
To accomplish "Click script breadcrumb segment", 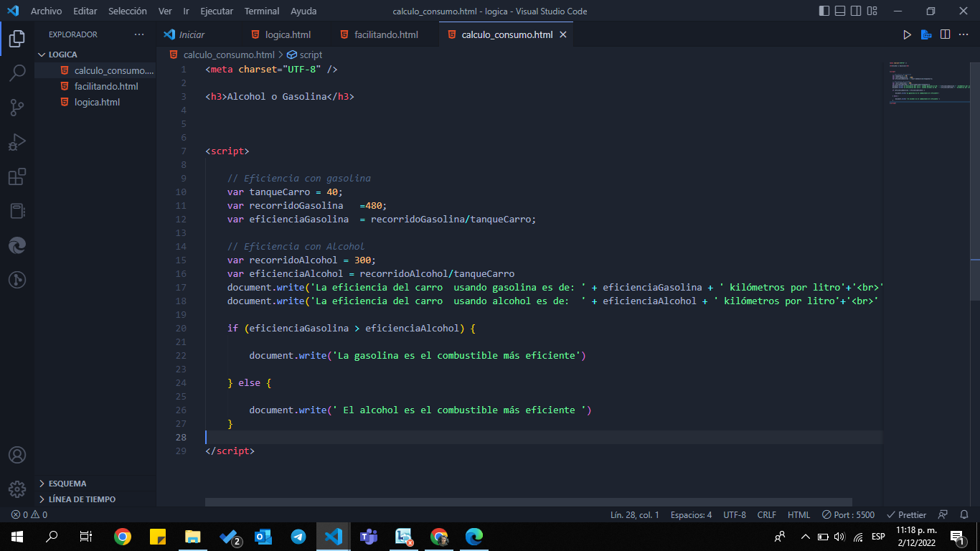I will tap(311, 55).
